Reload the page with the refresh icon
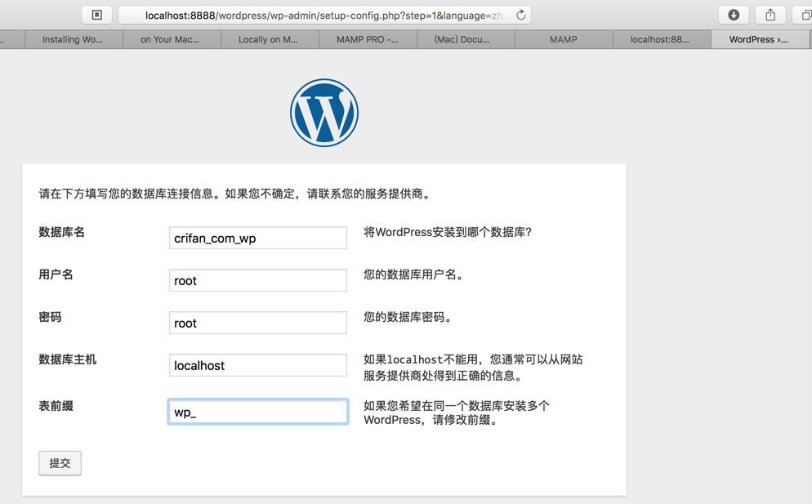Image resolution: width=812 pixels, height=504 pixels. click(x=520, y=15)
